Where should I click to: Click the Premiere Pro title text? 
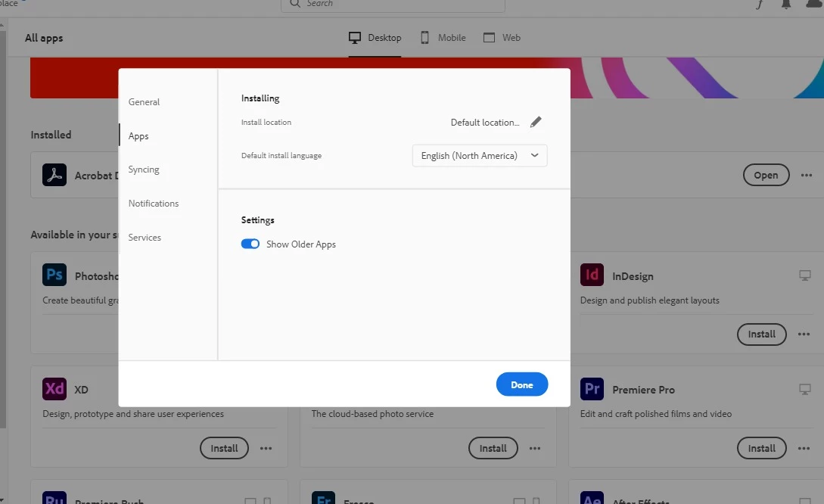click(x=643, y=390)
